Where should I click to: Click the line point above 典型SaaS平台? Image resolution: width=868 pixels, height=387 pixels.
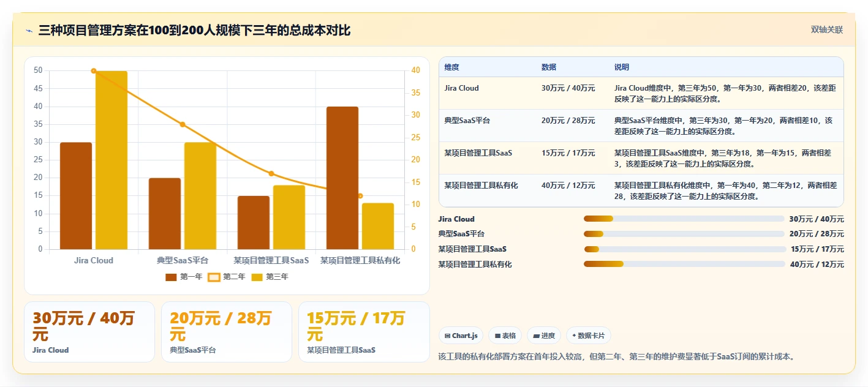point(183,124)
